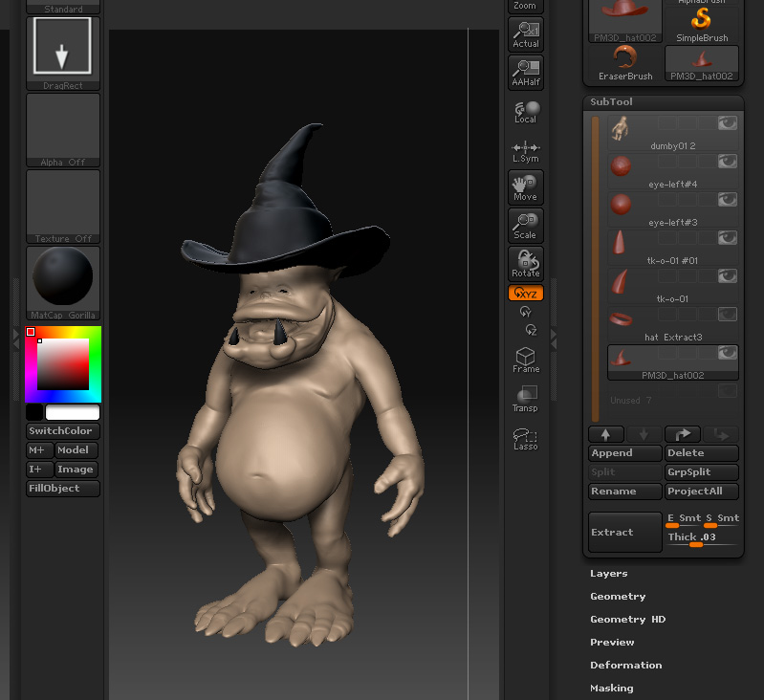Select the eye-left#4 subtool

pyautogui.click(x=672, y=171)
